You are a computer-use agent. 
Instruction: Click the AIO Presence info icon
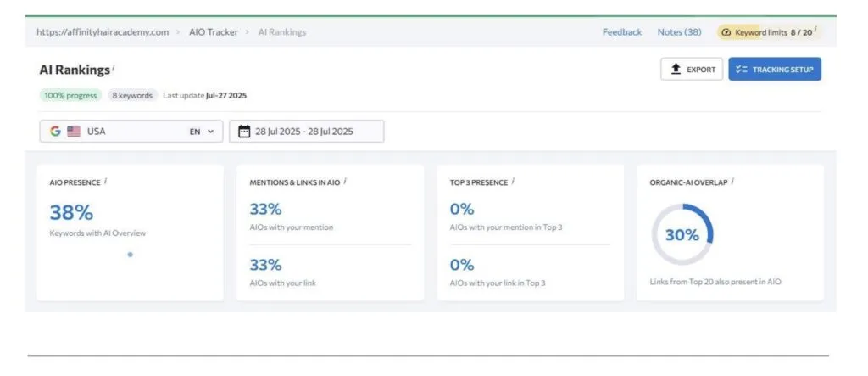[x=105, y=180]
